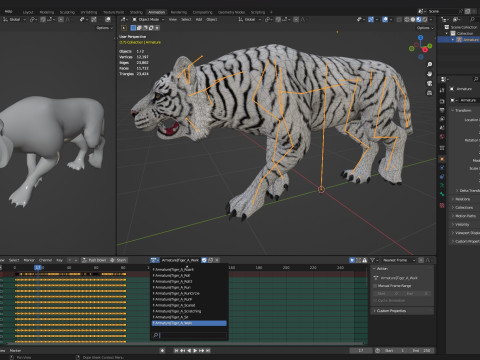
Task: Open the Scene properties tab icon
Action: point(442,128)
